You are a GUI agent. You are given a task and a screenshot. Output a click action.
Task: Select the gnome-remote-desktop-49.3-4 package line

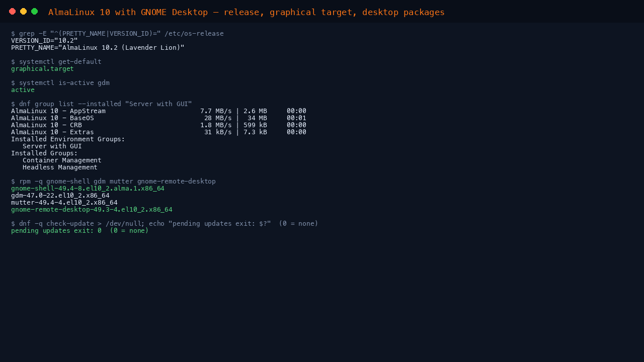[92, 210]
